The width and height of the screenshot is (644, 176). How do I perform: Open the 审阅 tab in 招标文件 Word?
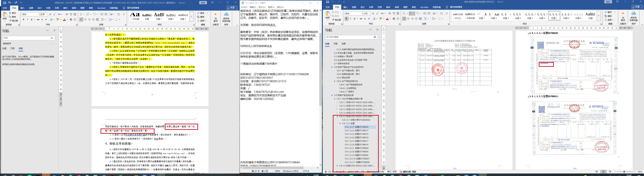click(x=74, y=8)
